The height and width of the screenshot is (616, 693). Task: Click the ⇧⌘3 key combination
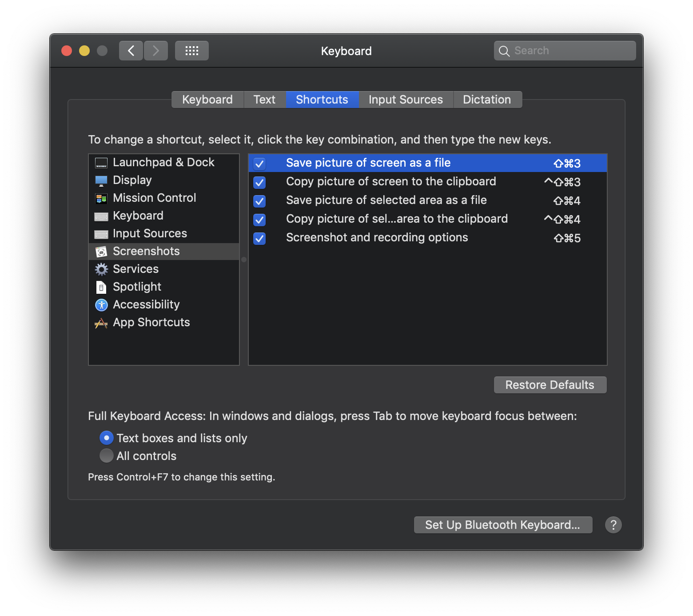[567, 164]
